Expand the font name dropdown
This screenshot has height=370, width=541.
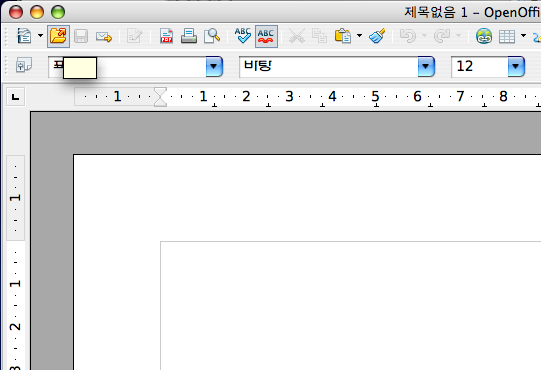coord(426,67)
